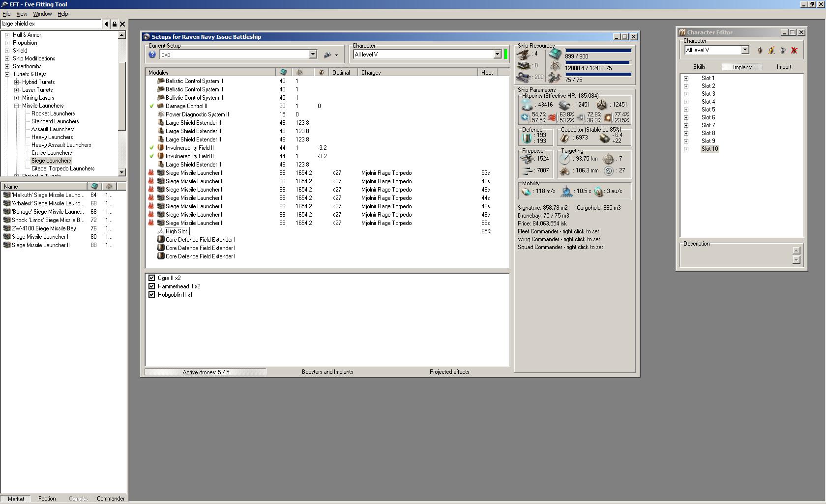Viewport: 826px width, 504px height.
Task: Uncheck the Hammerhead II x2 drone checkbox
Action: pyautogui.click(x=152, y=286)
